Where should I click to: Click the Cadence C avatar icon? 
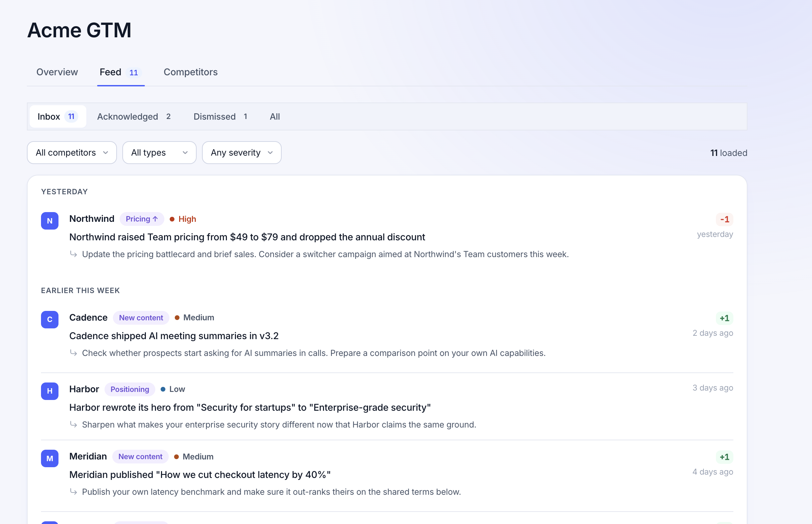[50, 320]
